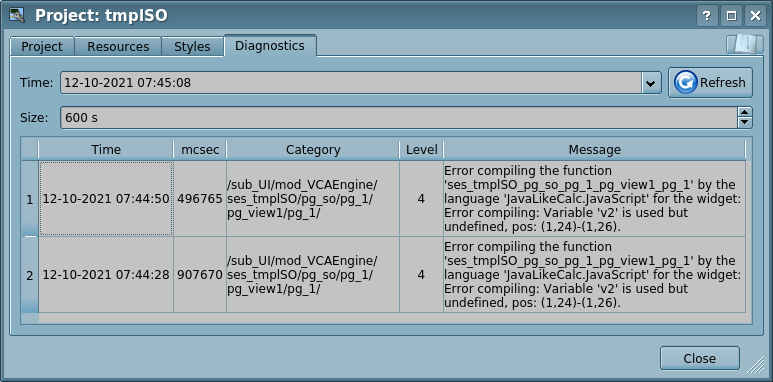Screen dimensions: 773x382
Task: Click the Time field showing 12-10-2021 07:45:08
Action: [351, 83]
